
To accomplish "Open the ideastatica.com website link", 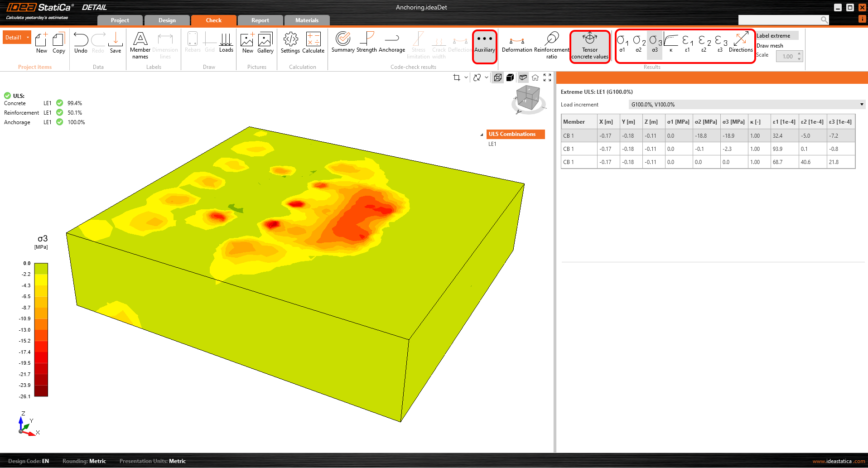I will pos(839,461).
